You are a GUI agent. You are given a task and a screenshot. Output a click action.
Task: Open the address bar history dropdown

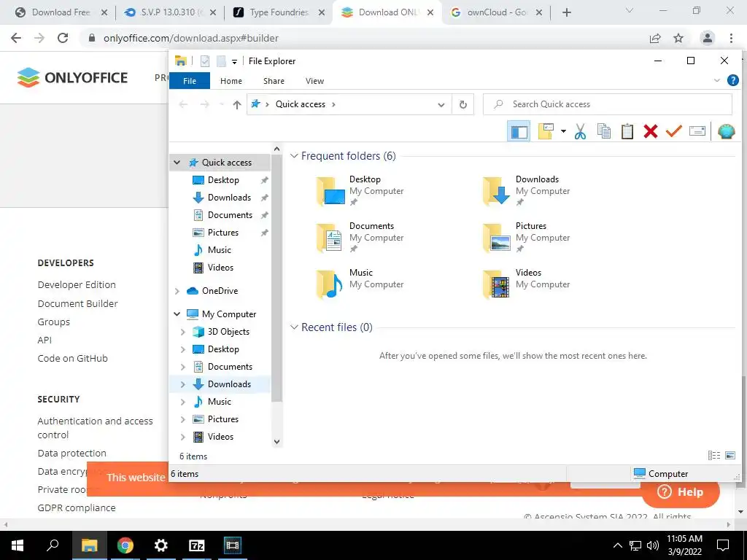pyautogui.click(x=441, y=105)
